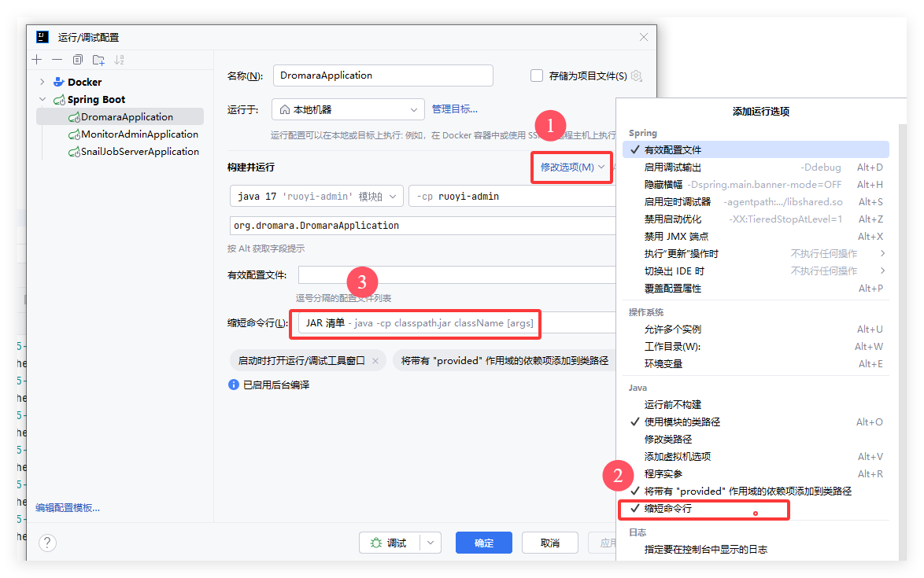Click the Remove Configuration minus icon

pyautogui.click(x=57, y=60)
